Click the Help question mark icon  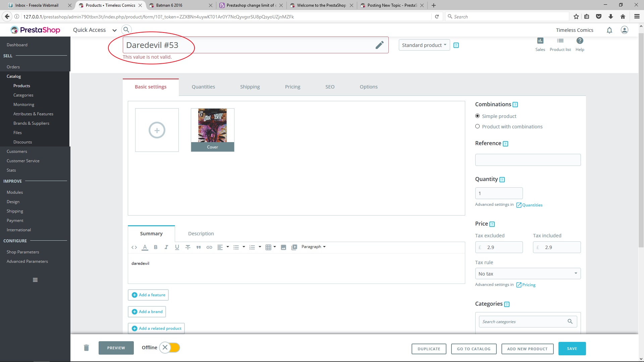580,41
